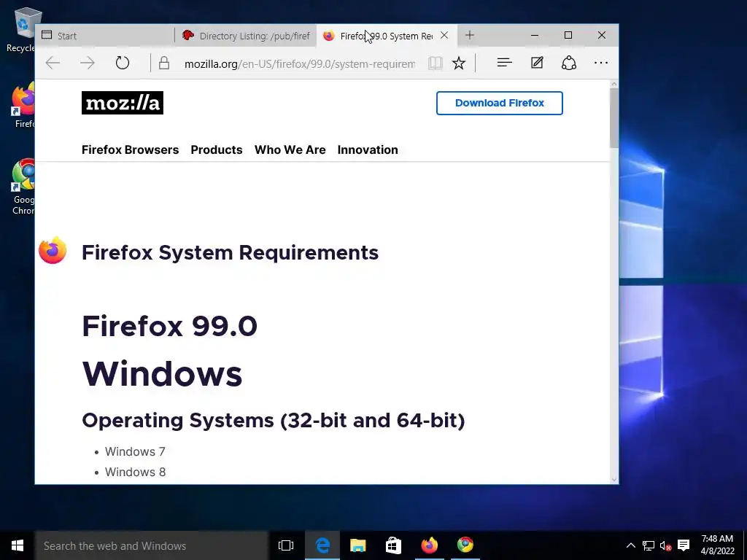This screenshot has height=560, width=747.
Task: Click scrollbar up arrow at page top
Action: tap(614, 84)
